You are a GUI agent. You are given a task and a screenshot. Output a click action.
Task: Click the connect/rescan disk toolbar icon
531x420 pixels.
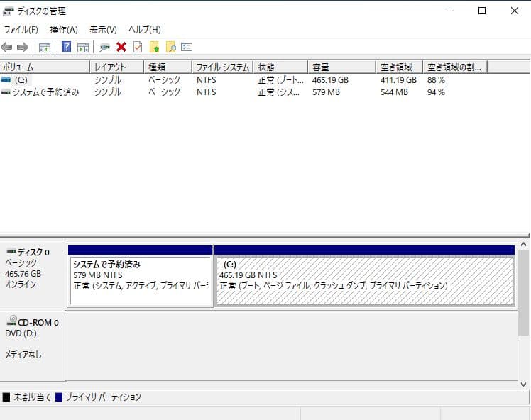(x=104, y=48)
